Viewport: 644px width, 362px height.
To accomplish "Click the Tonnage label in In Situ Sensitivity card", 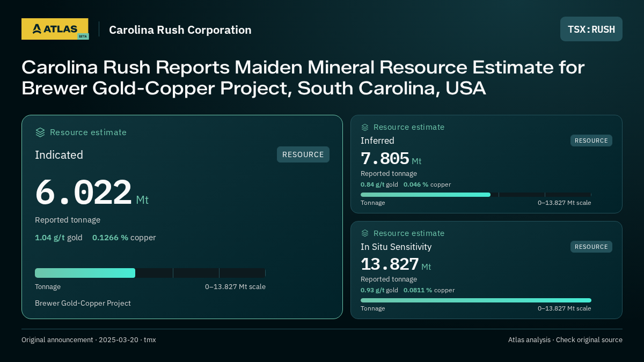I will (x=373, y=308).
